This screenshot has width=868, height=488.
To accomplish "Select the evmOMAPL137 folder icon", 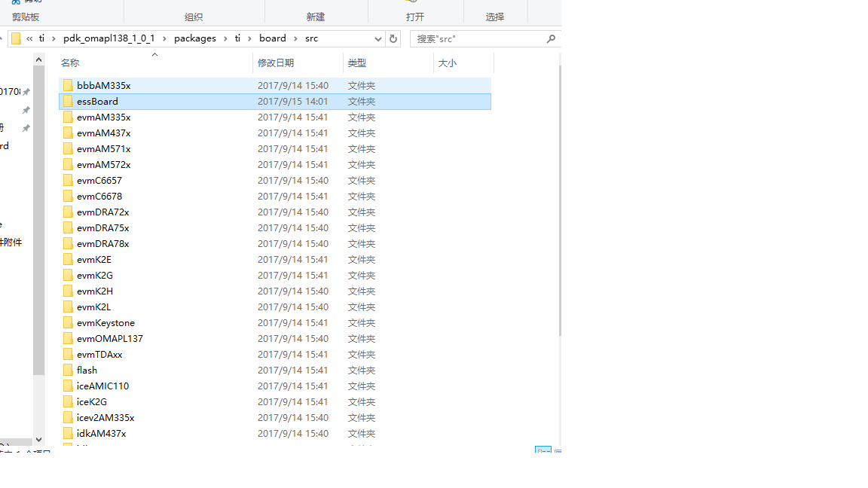I will [68, 338].
